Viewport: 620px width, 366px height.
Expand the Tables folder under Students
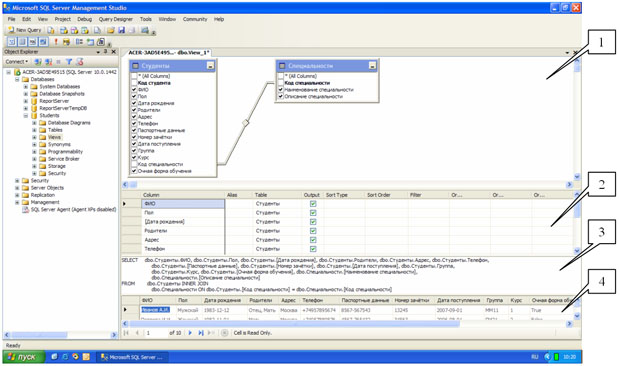pos(34,130)
